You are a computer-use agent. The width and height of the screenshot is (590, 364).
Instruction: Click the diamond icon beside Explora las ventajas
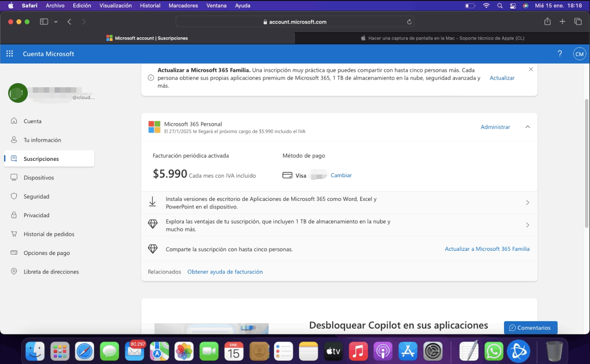point(153,224)
